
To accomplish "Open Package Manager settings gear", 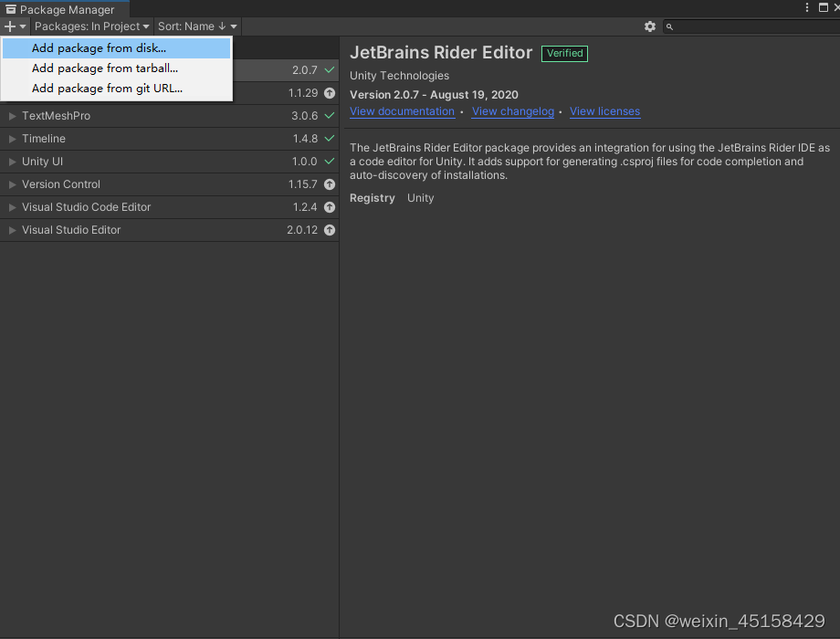I will (x=649, y=26).
